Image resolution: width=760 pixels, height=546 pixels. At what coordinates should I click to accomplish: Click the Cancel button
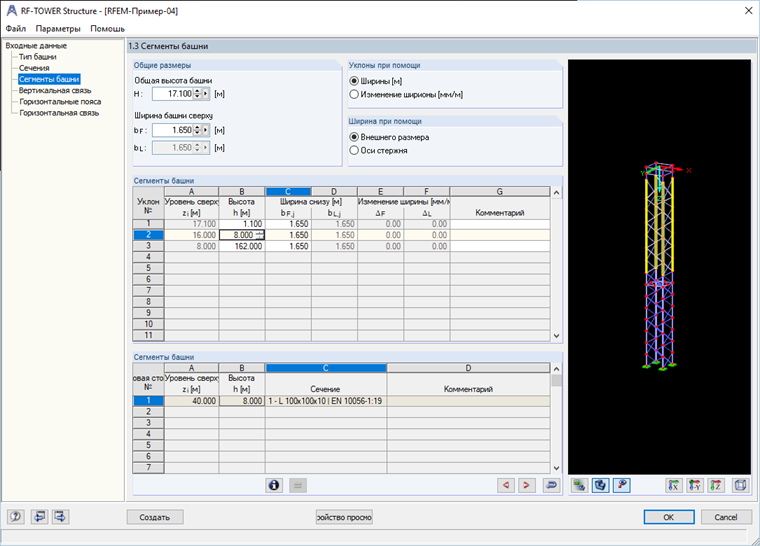pyautogui.click(x=726, y=517)
